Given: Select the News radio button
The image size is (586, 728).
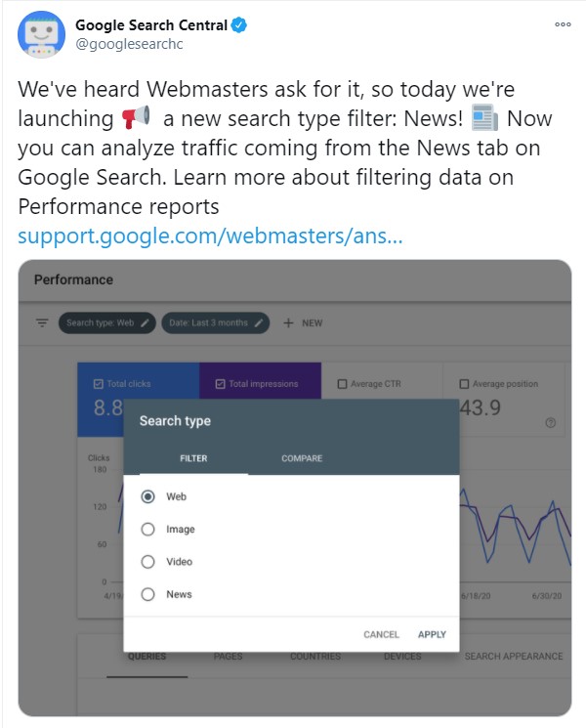Looking at the screenshot, I should (147, 594).
